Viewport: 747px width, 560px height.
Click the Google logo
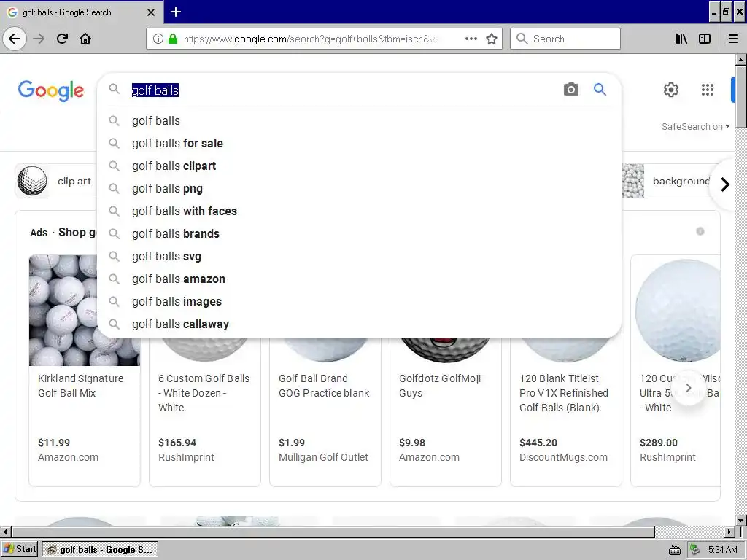pos(51,90)
